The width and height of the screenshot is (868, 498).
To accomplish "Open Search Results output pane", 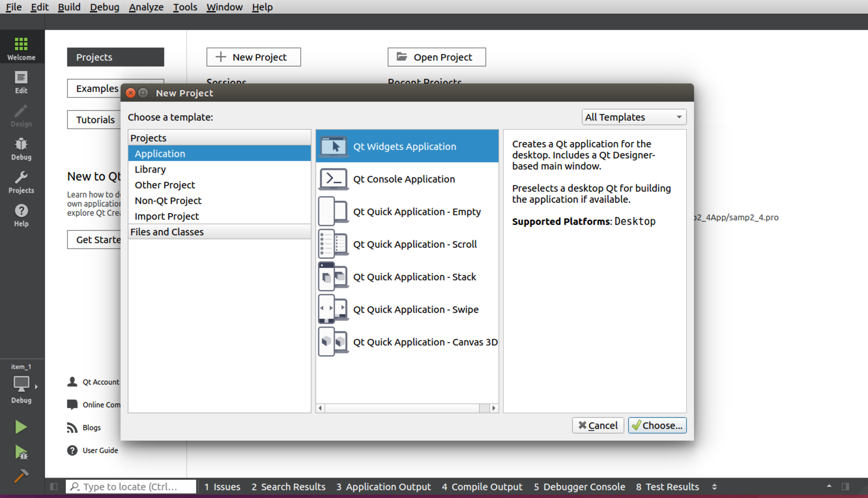I will coord(289,487).
